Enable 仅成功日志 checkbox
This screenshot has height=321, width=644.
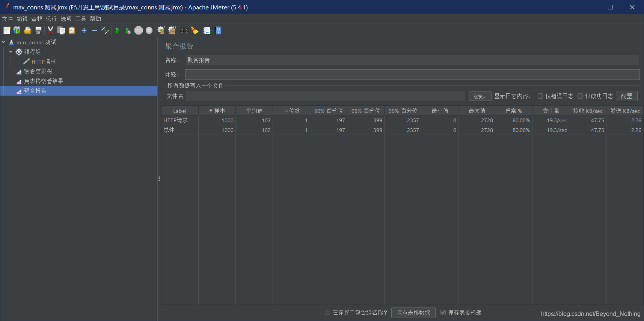pyautogui.click(x=580, y=96)
